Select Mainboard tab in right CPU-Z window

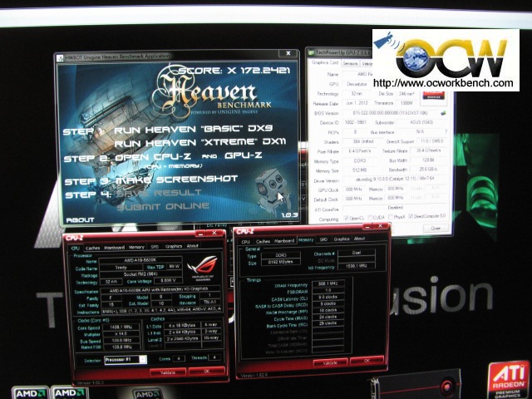284,240
